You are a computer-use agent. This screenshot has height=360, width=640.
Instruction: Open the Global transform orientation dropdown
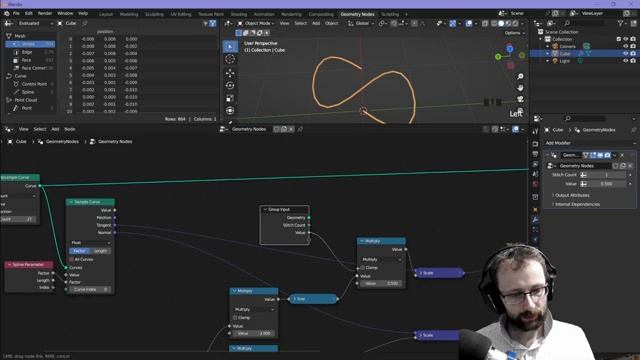(361, 24)
